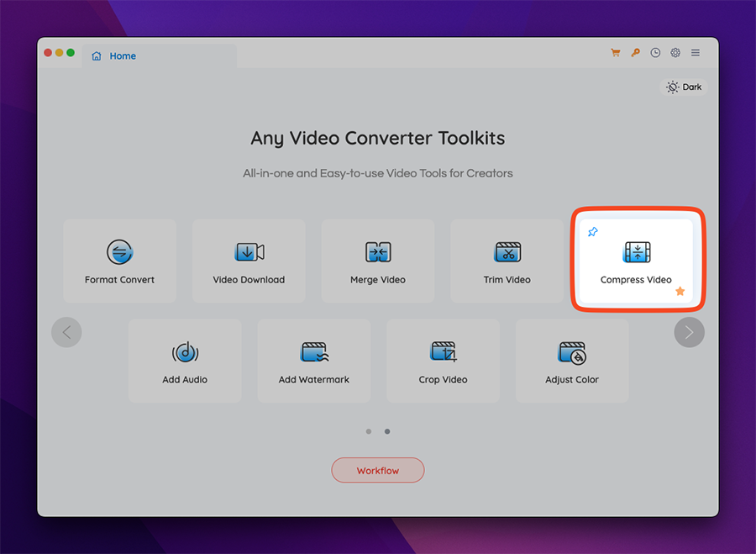Open the hamburger menu
756x554 pixels.
pos(696,53)
